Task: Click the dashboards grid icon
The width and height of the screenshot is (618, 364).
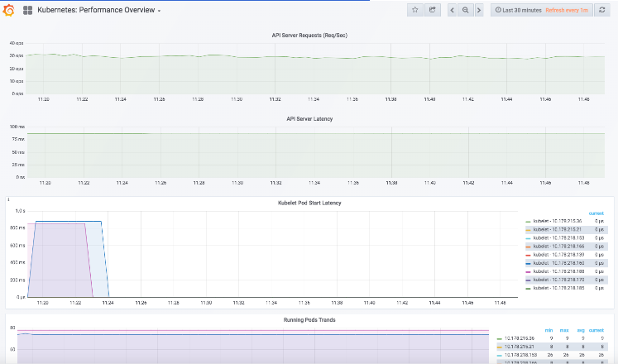Action: pyautogui.click(x=27, y=10)
